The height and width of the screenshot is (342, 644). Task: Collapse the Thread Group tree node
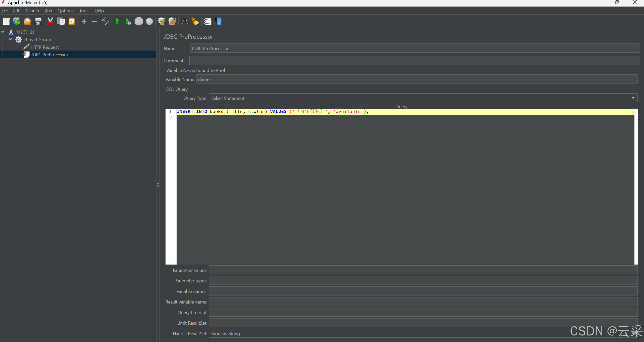point(10,39)
